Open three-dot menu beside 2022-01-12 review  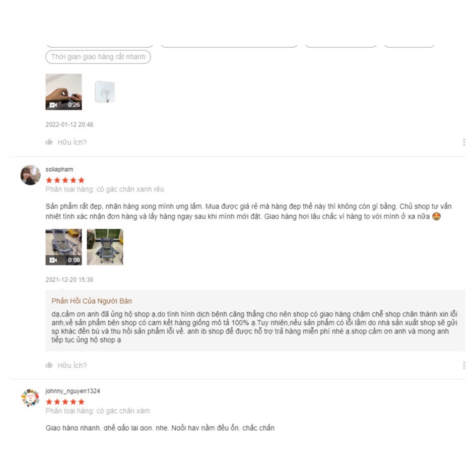pos(464,142)
